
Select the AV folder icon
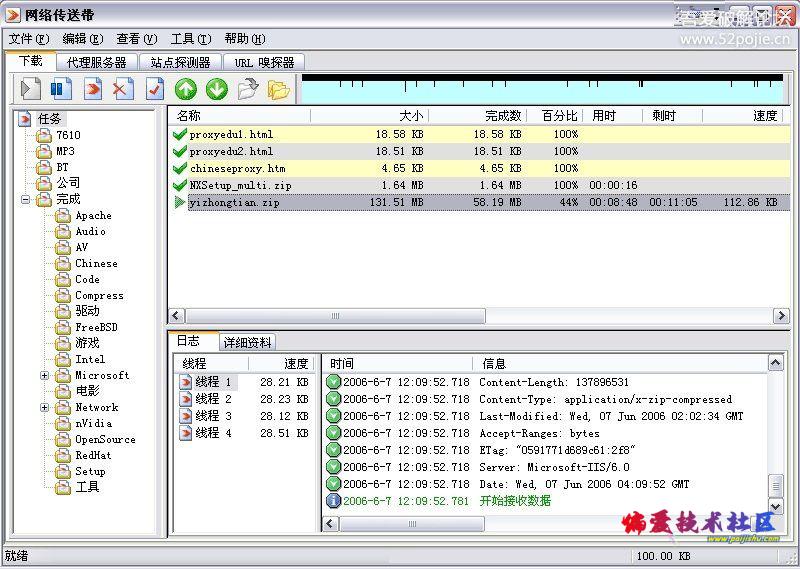(63, 248)
